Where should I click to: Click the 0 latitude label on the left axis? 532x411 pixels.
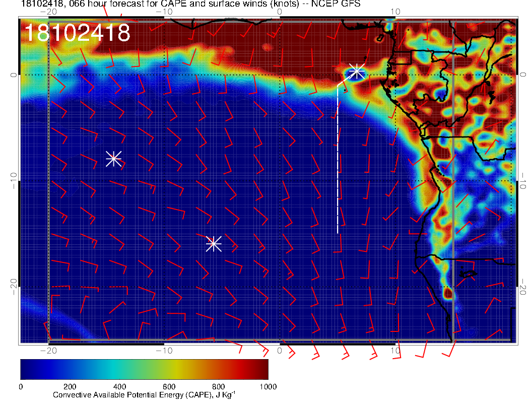[13, 75]
